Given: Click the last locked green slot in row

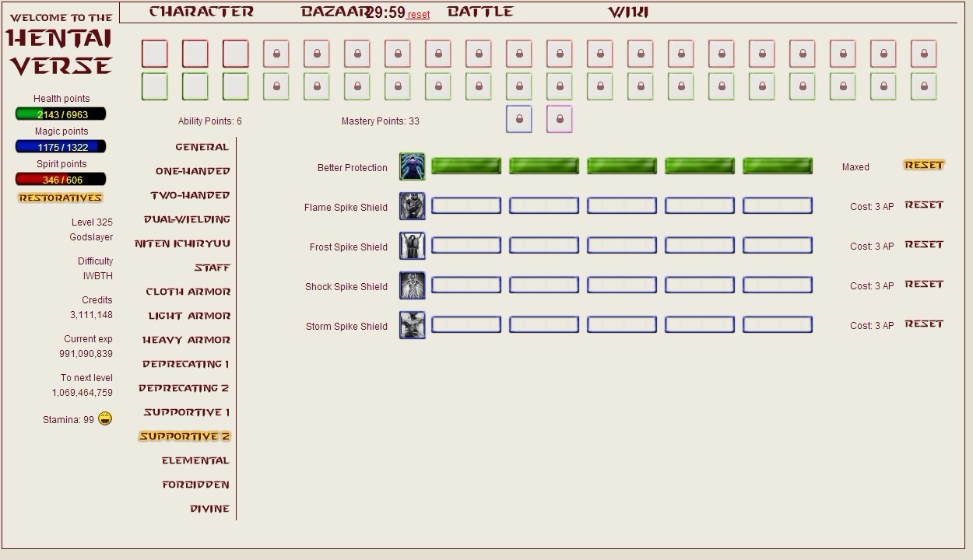Looking at the screenshot, I should 924,86.
